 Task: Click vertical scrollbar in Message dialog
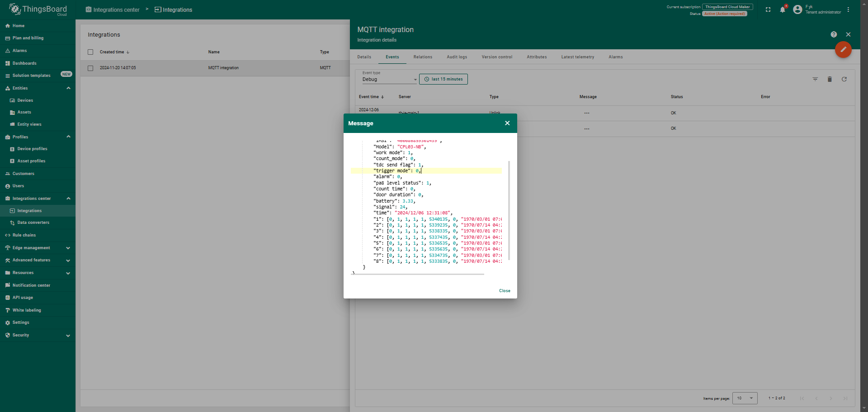[x=509, y=210]
